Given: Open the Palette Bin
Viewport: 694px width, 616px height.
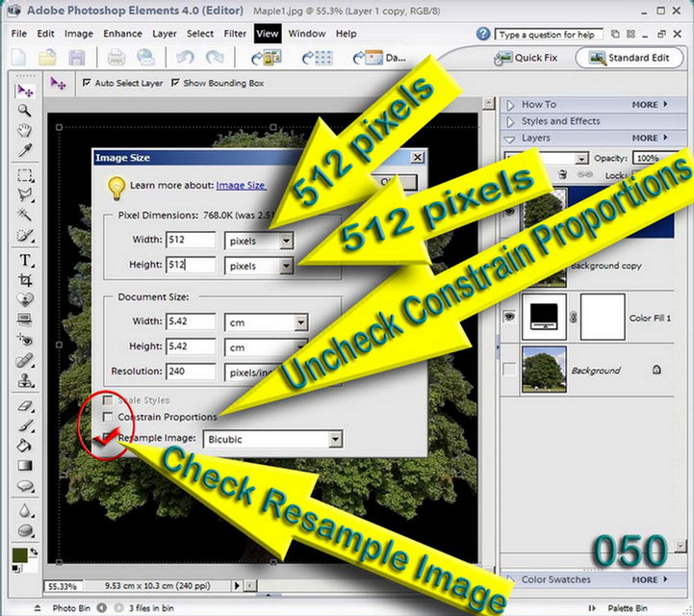Looking at the screenshot, I should pyautogui.click(x=628, y=608).
